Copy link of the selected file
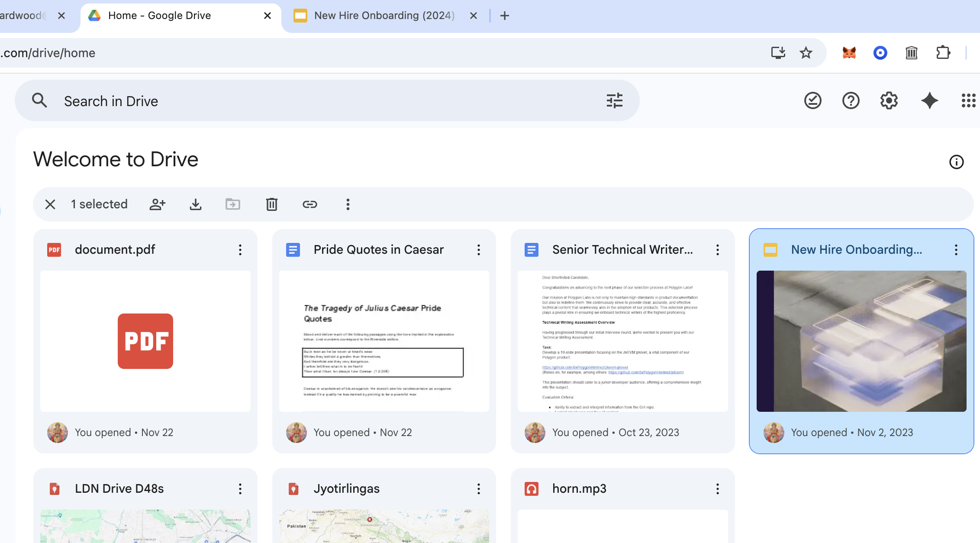This screenshot has height=543, width=980. coord(310,204)
